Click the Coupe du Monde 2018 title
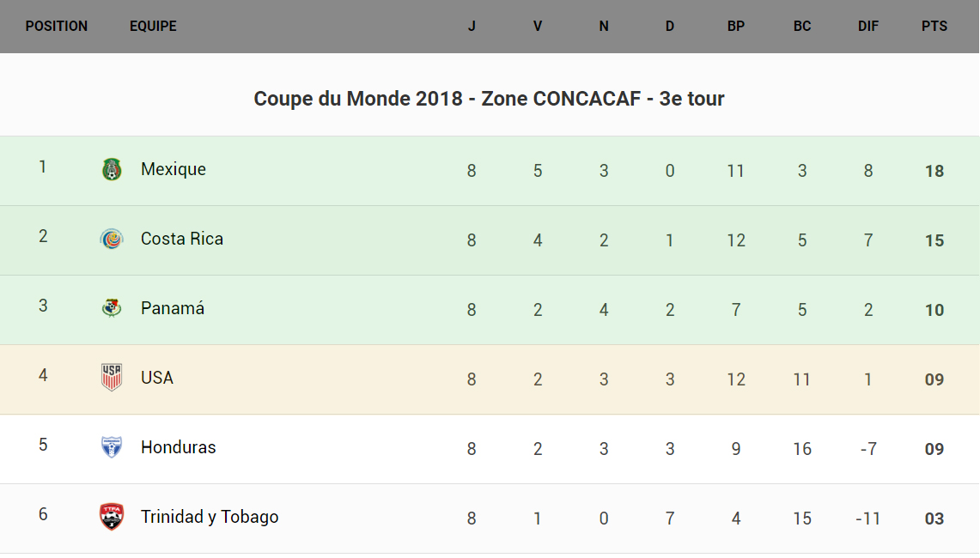 [489, 99]
